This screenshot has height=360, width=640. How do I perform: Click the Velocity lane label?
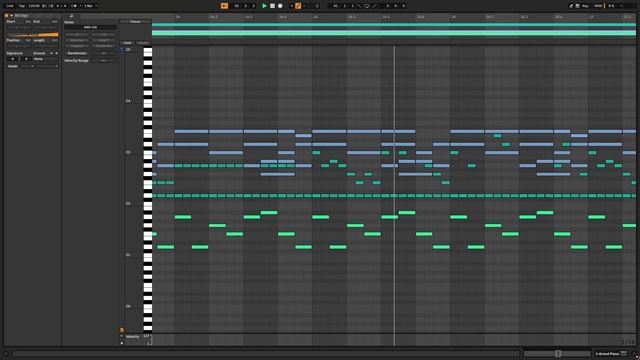pos(133,337)
